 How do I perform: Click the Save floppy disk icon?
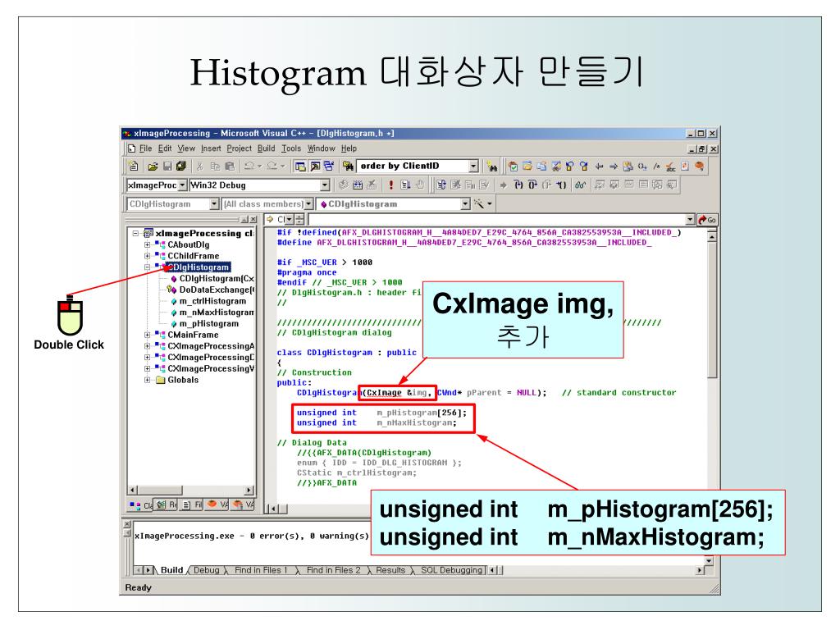coord(167,167)
